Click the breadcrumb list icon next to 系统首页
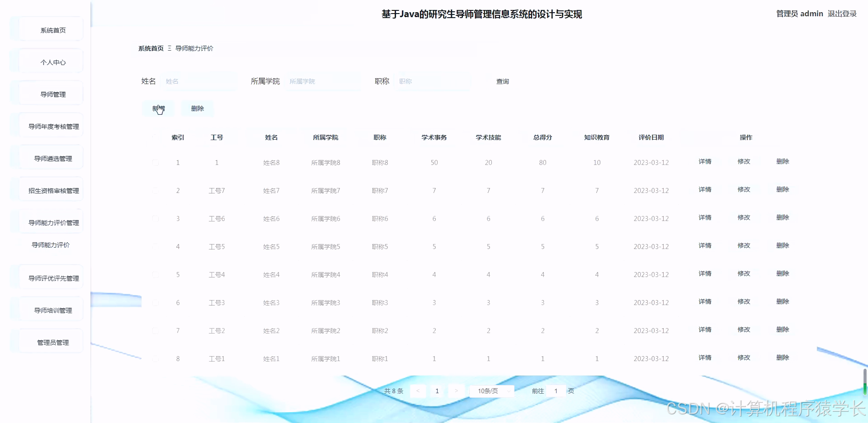 169,48
